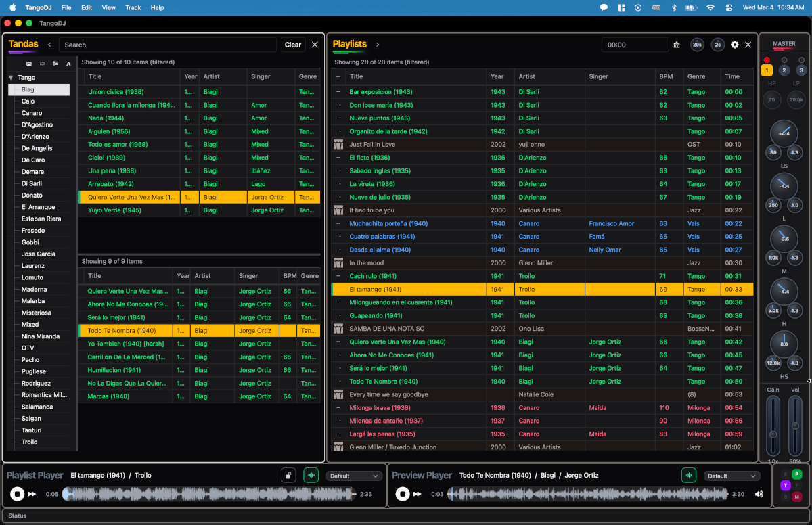Click the Preview Player speaker volume icon

(759, 494)
